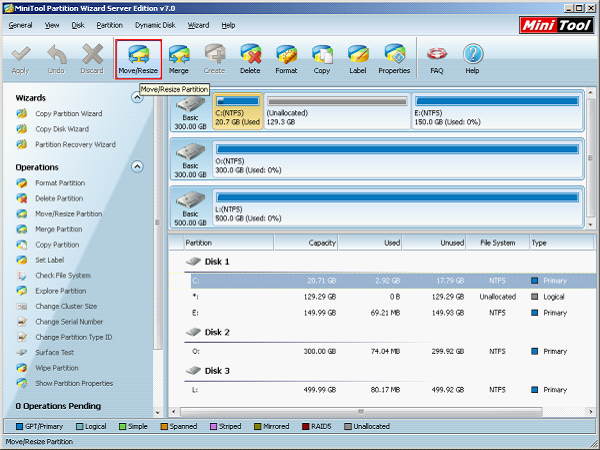This screenshot has height=450, width=600.
Task: Click the Copy toolbar icon
Action: [x=322, y=59]
